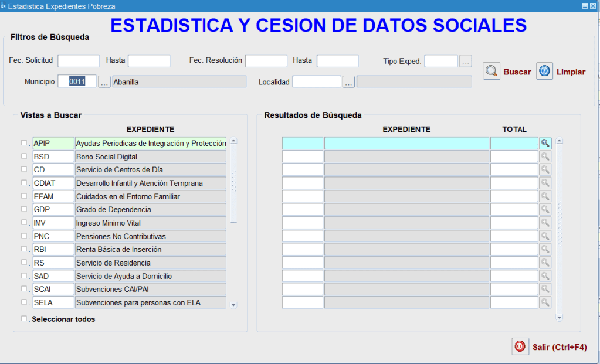600x364 pixels.
Task: Click the window icon in title bar
Action: click(x=4, y=6)
